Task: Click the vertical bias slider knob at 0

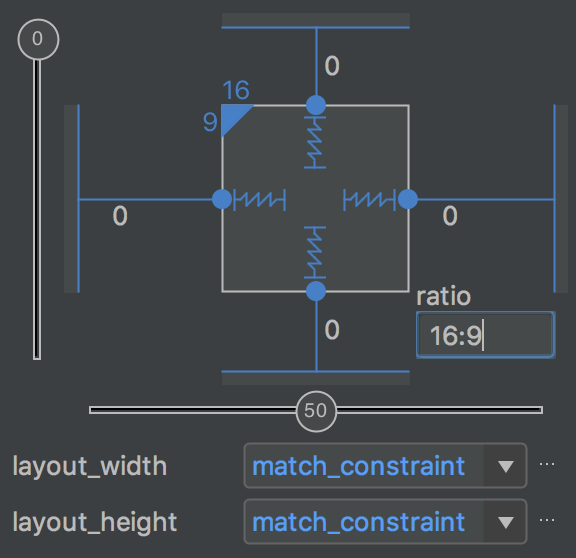Action: tap(38, 39)
